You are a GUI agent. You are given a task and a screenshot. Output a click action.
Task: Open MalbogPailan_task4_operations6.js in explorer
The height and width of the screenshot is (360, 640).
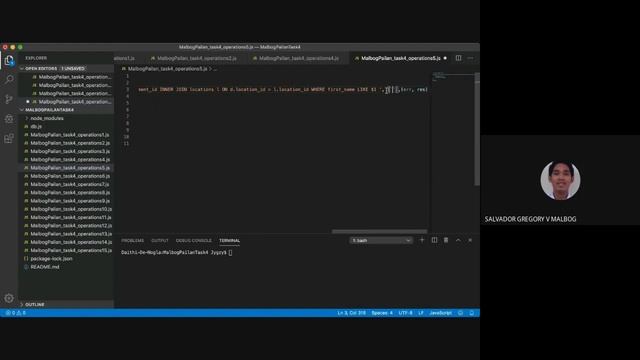(69, 176)
